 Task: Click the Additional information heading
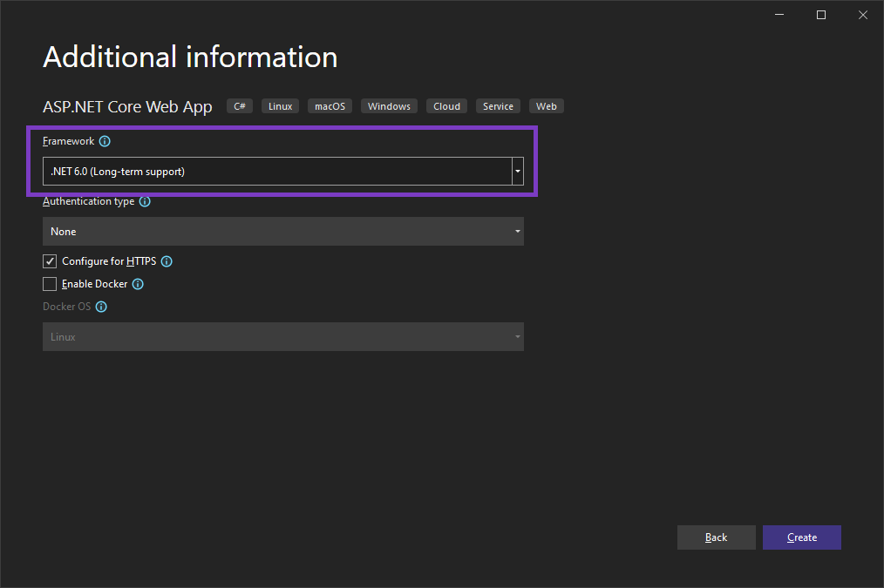[x=190, y=57]
